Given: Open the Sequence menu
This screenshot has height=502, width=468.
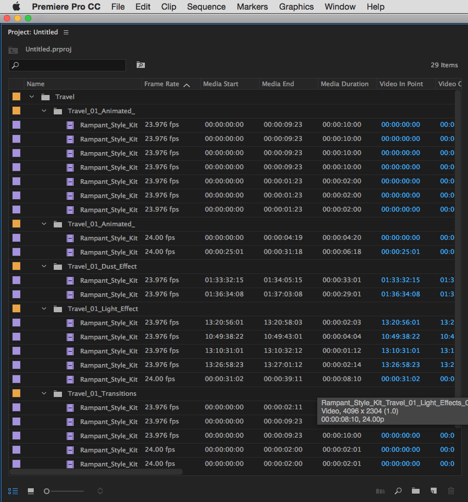Looking at the screenshot, I should point(206,7).
